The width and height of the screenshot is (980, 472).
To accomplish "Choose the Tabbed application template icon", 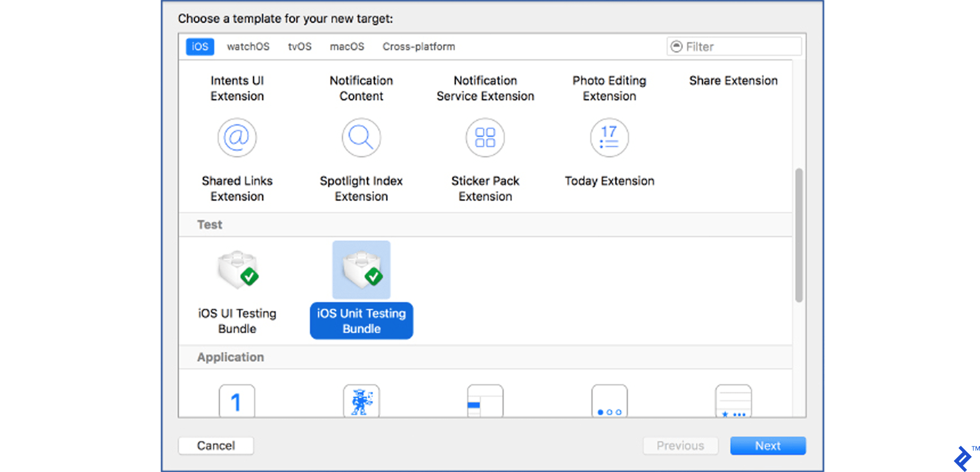I will 734,401.
